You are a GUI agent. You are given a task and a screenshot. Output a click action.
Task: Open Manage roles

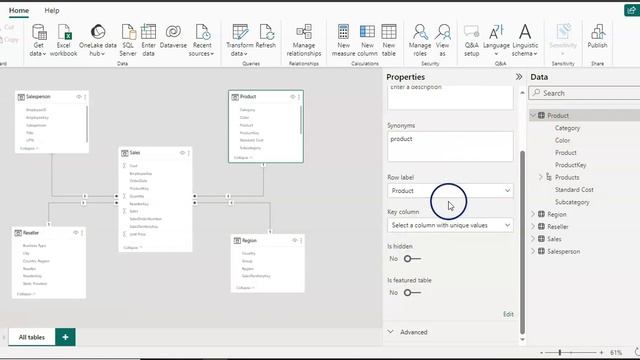(420, 40)
